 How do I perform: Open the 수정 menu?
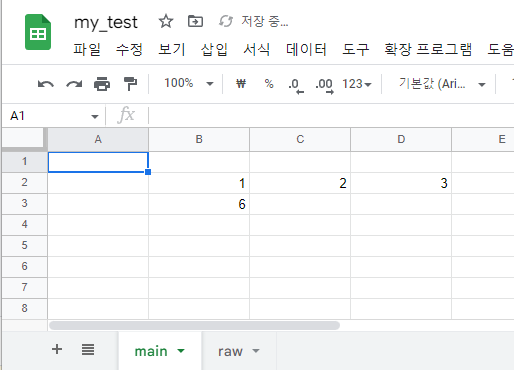tap(129, 50)
